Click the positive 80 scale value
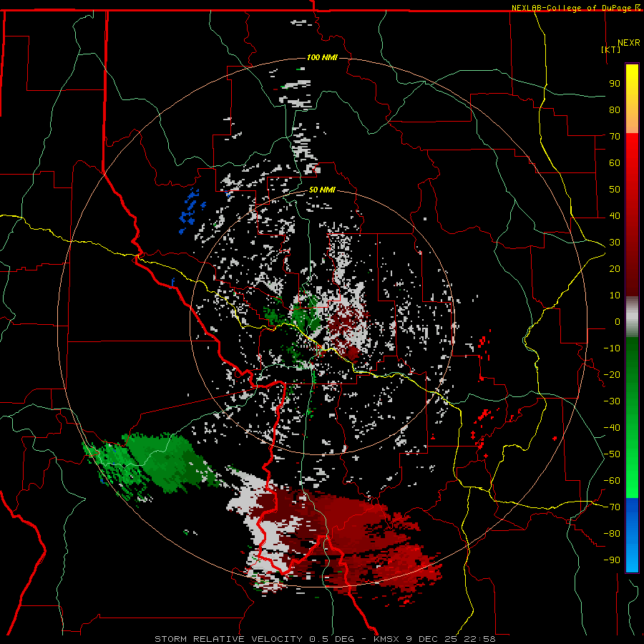 click(615, 110)
